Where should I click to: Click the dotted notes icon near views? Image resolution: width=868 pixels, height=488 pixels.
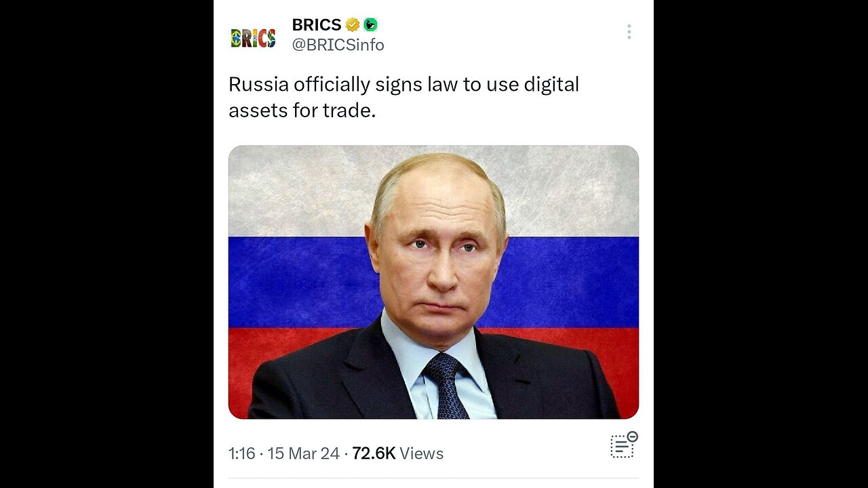623,445
